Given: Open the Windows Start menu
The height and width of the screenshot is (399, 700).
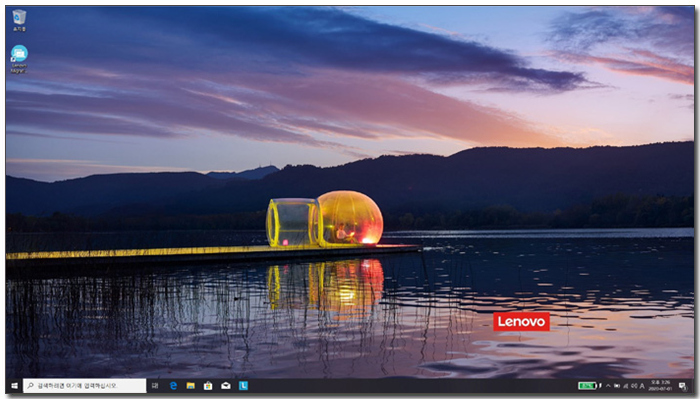Looking at the screenshot, I should [14, 385].
